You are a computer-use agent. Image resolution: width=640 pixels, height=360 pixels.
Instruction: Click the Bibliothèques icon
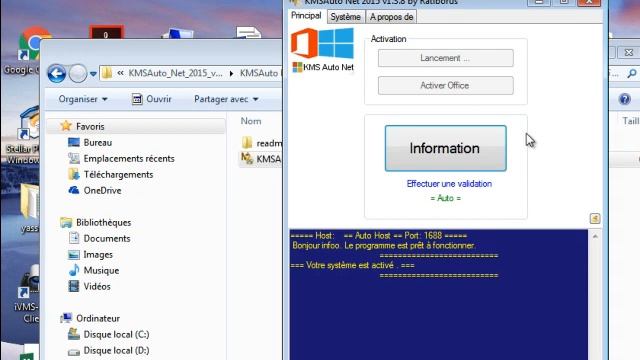pos(66,222)
